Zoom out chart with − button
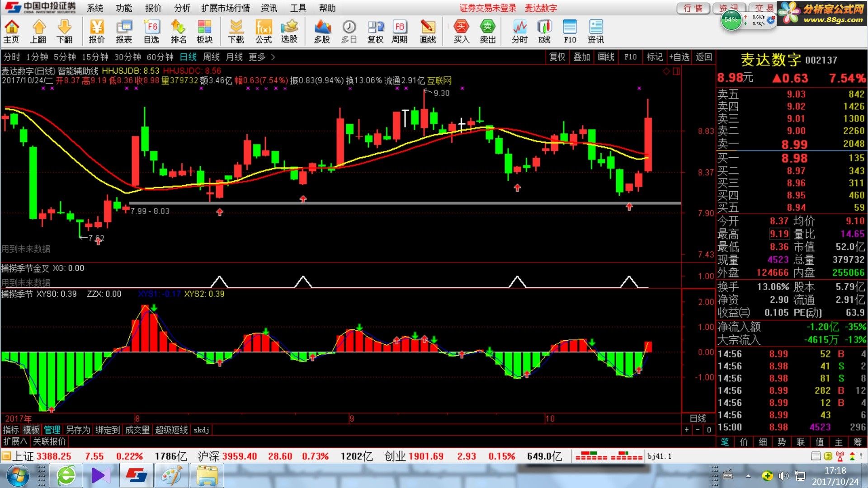This screenshot has height=488, width=868. point(698,430)
